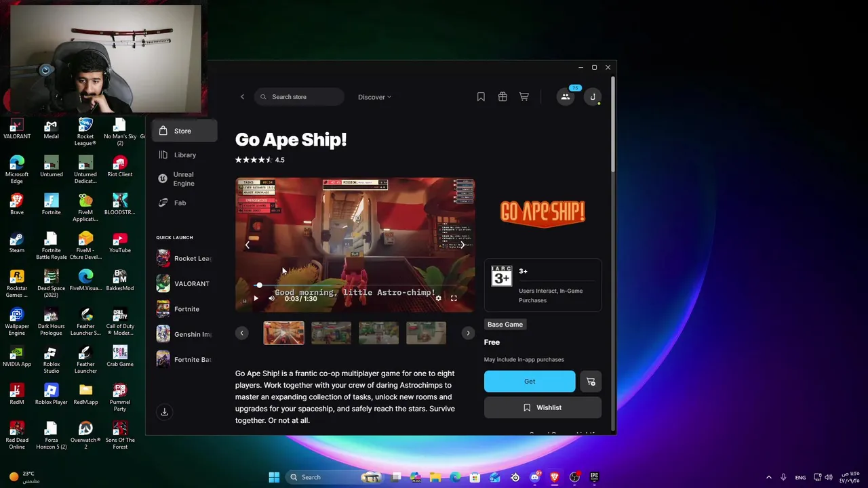
Task: Open the Medal desktop shortcut
Action: [51, 129]
